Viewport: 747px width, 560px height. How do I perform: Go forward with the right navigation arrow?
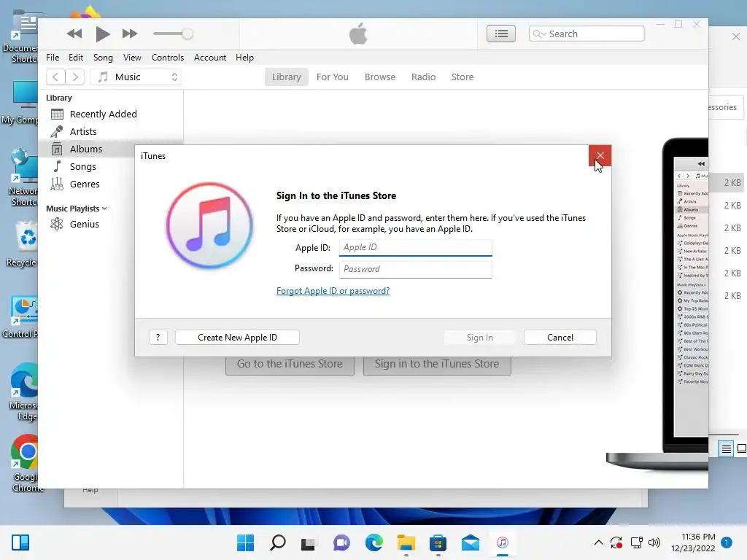click(75, 77)
